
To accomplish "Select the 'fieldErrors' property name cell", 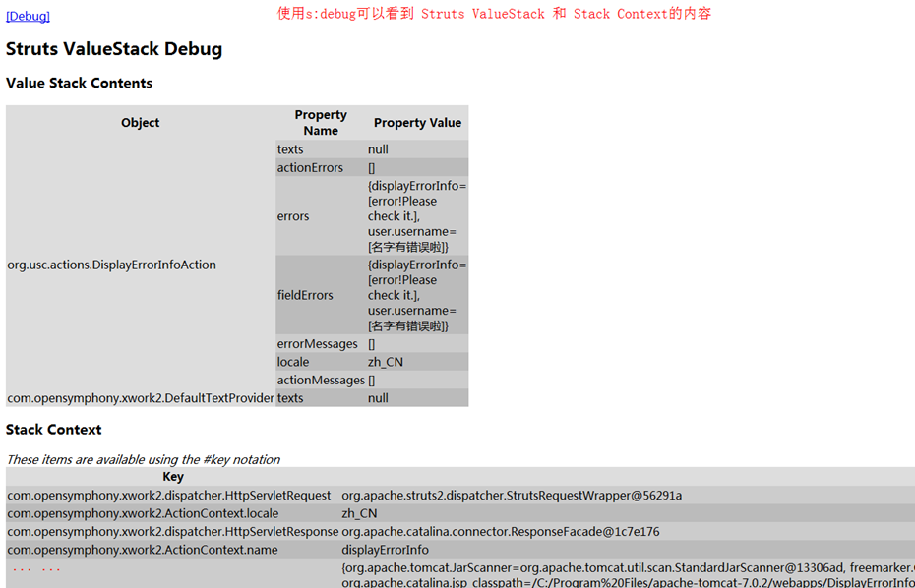I will click(x=321, y=295).
